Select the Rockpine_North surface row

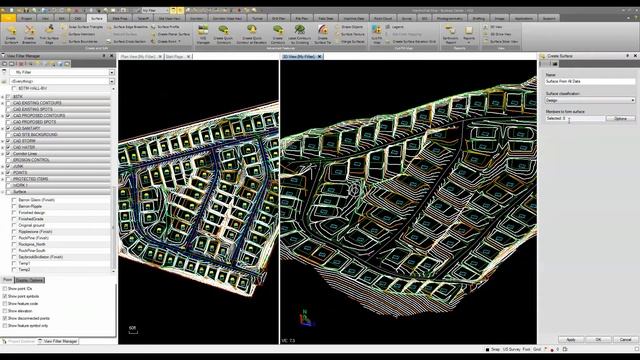click(x=61, y=244)
